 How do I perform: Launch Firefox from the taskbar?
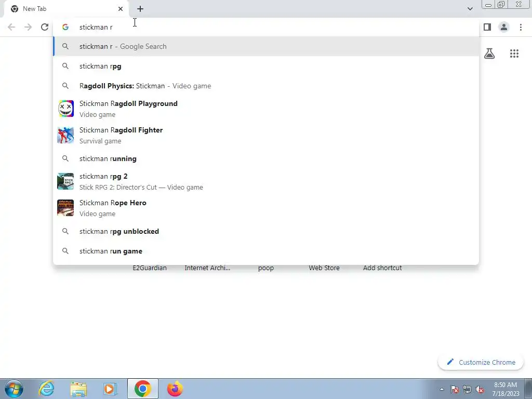point(175,389)
